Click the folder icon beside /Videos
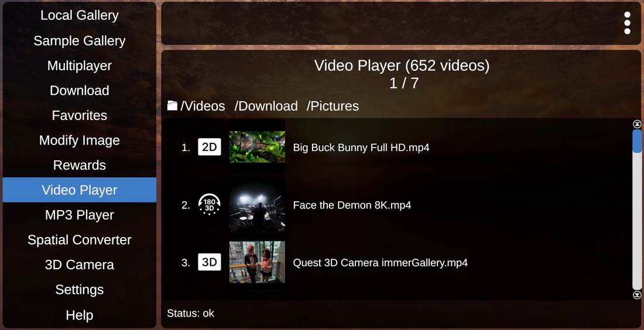The image size is (644, 330). point(172,106)
